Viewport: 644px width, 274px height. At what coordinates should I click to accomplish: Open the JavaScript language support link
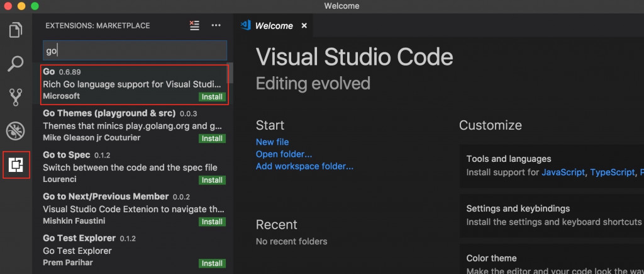(x=563, y=173)
